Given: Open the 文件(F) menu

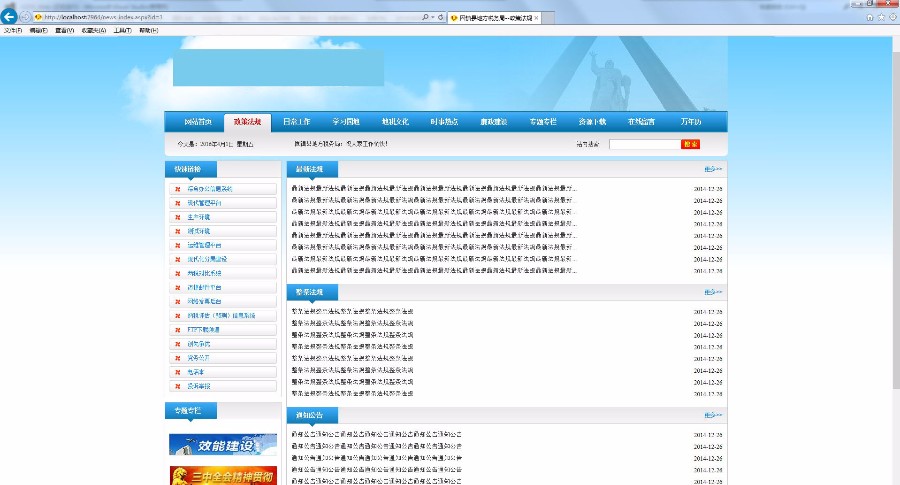Looking at the screenshot, I should click(x=13, y=30).
